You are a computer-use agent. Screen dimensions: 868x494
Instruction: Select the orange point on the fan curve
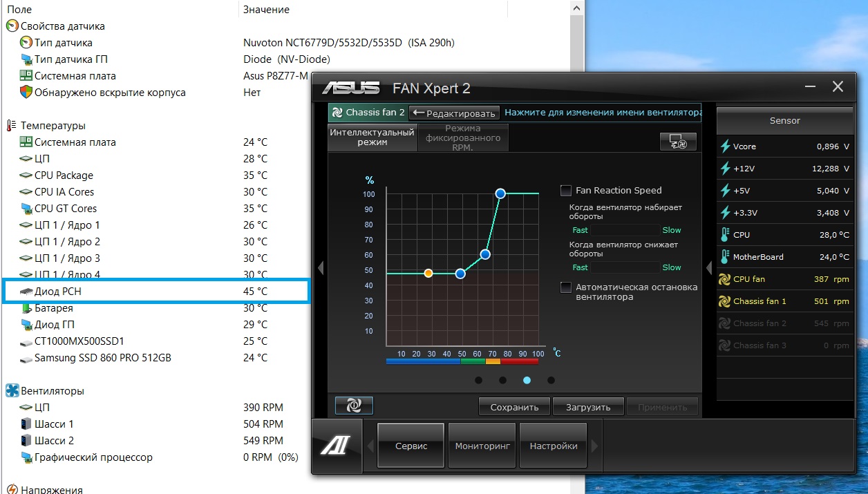click(428, 274)
